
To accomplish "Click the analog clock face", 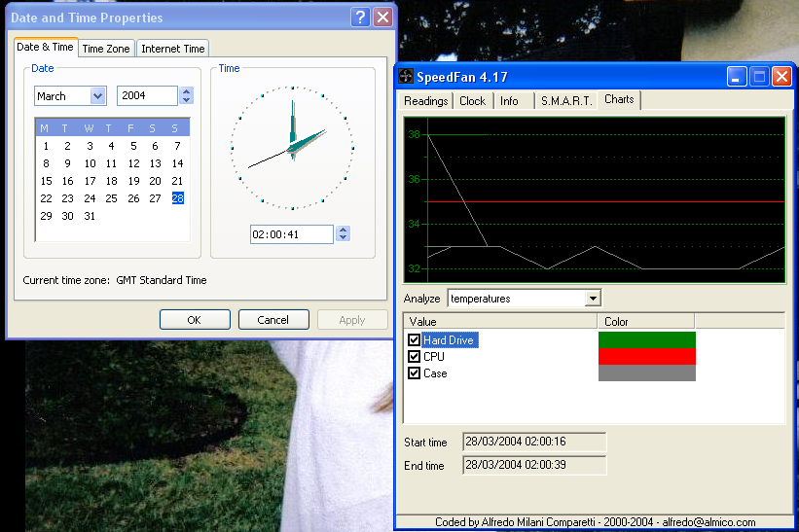I will [x=293, y=148].
